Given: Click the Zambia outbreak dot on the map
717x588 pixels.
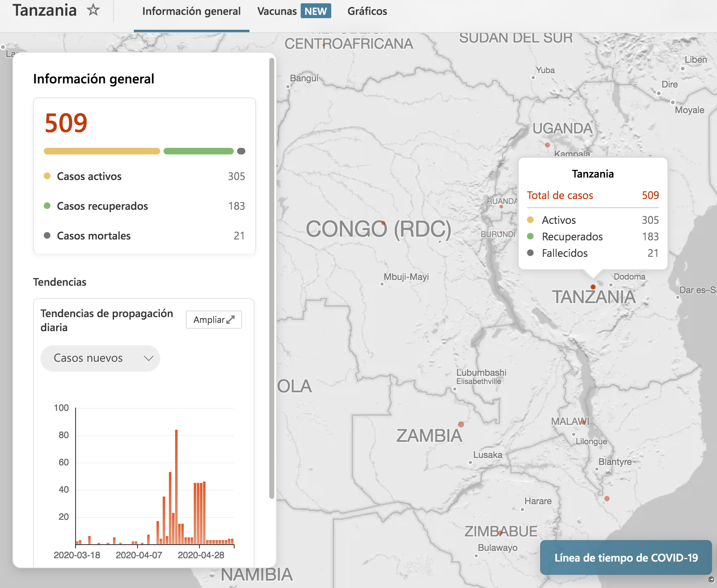Looking at the screenshot, I should click(x=461, y=424).
